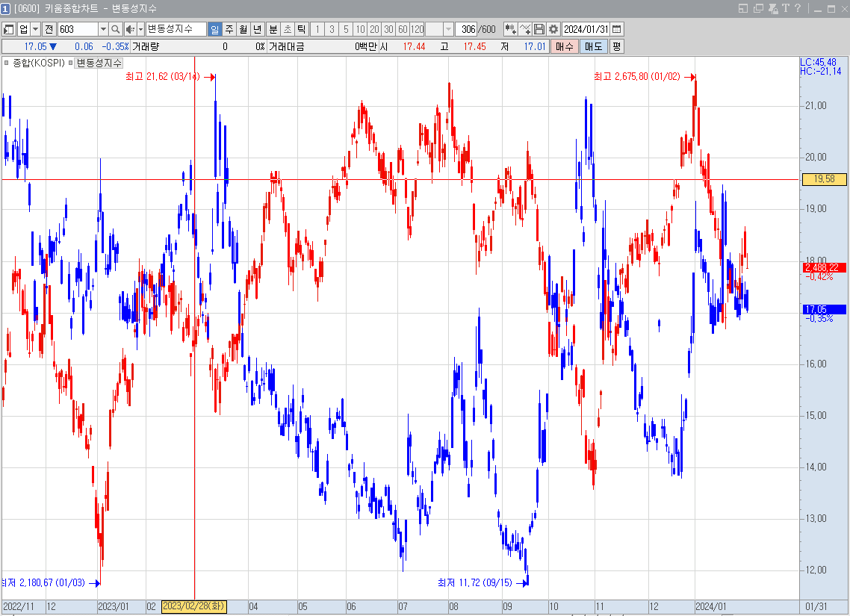Select daily 일 period
The height and width of the screenshot is (616, 850).
(215, 29)
